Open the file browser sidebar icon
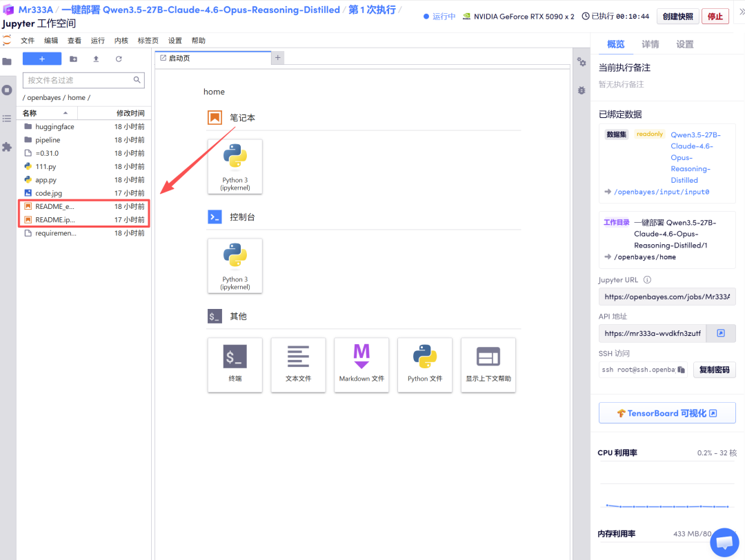 click(7, 61)
